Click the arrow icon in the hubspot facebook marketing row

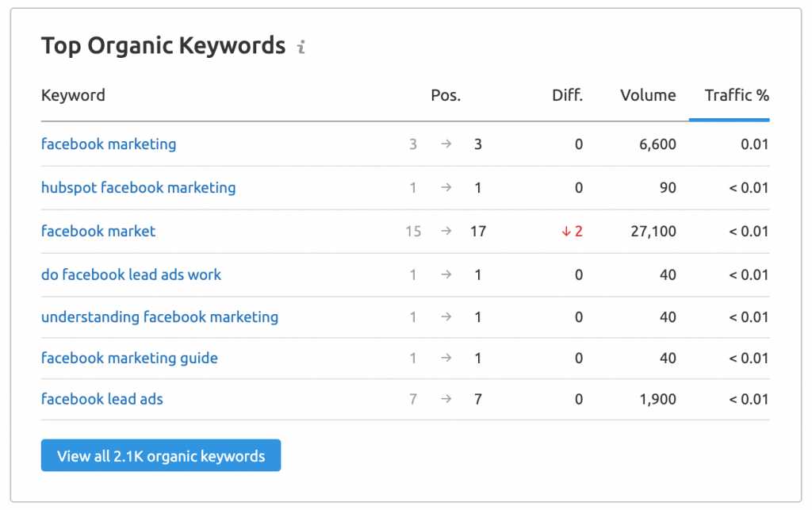point(446,188)
